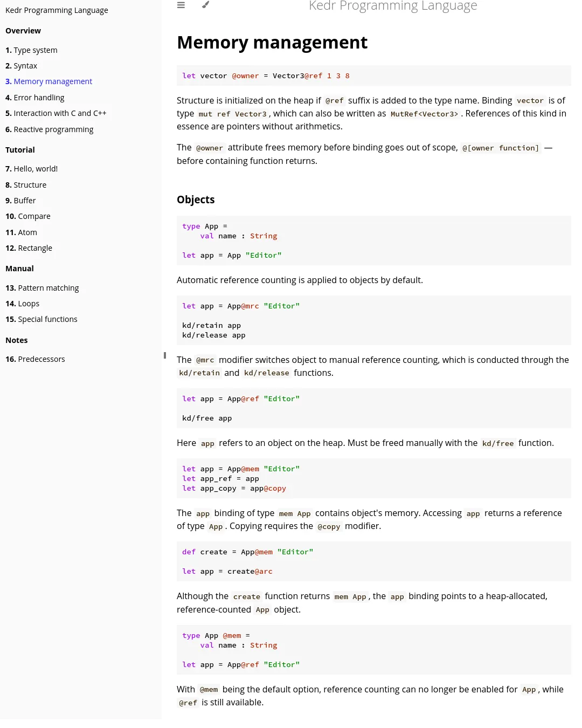This screenshot has width=582, height=728.
Task: Open Type system chapter
Action: [x=31, y=50]
